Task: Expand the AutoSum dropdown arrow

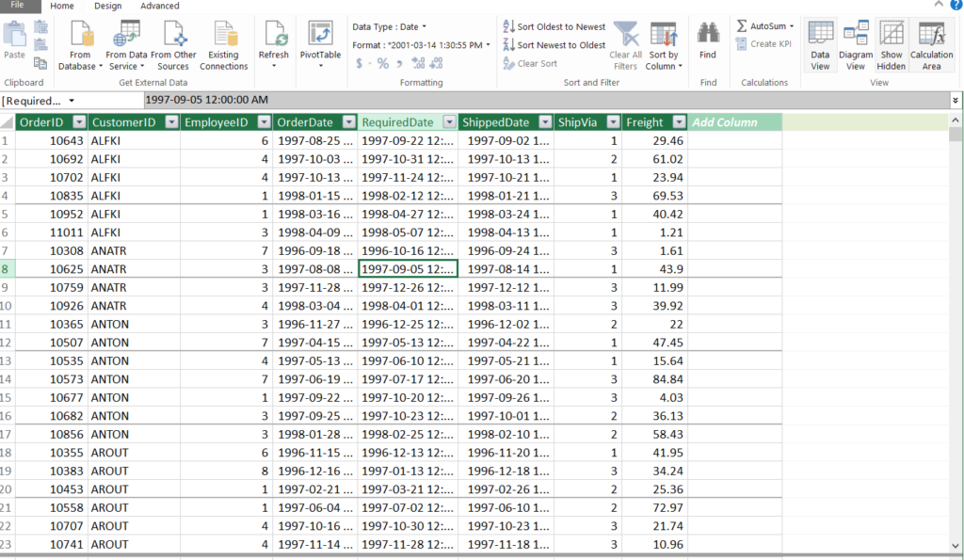Action: 791,26
